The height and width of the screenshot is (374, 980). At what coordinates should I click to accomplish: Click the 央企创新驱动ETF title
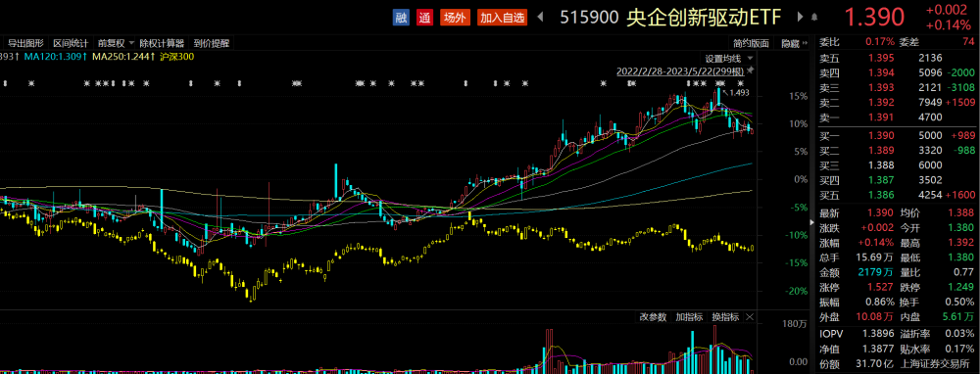point(704,18)
